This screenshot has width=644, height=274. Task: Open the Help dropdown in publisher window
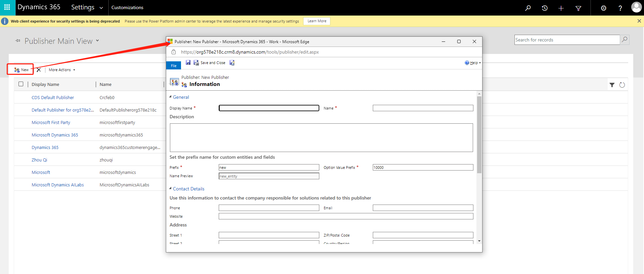[x=473, y=63]
